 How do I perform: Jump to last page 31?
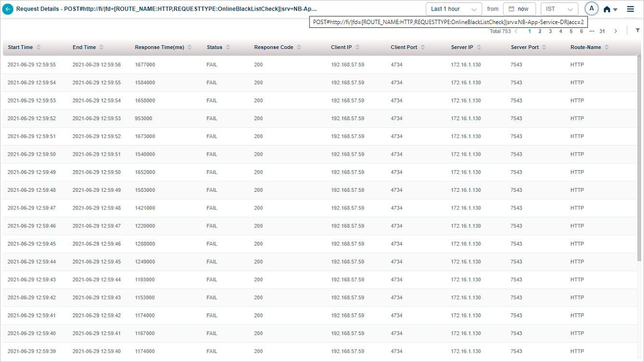point(602,31)
